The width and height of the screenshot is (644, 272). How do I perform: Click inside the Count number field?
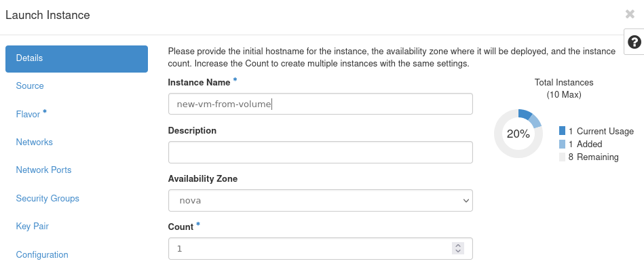pyautogui.click(x=309, y=249)
